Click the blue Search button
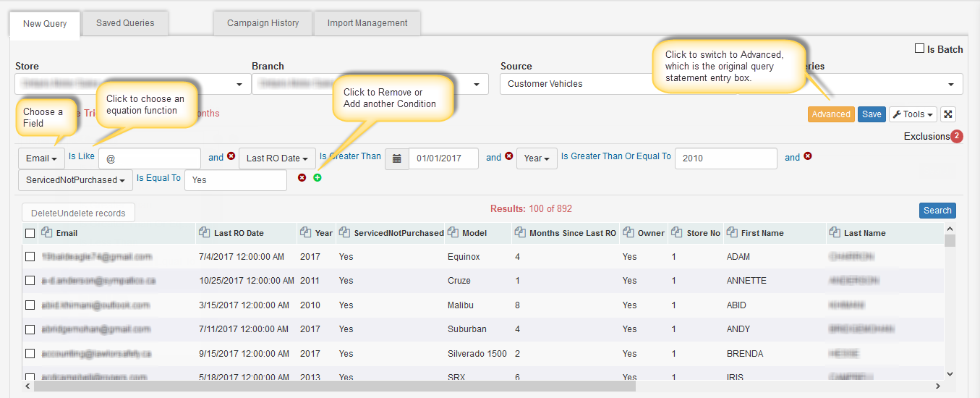Image resolution: width=980 pixels, height=398 pixels. pos(937,211)
